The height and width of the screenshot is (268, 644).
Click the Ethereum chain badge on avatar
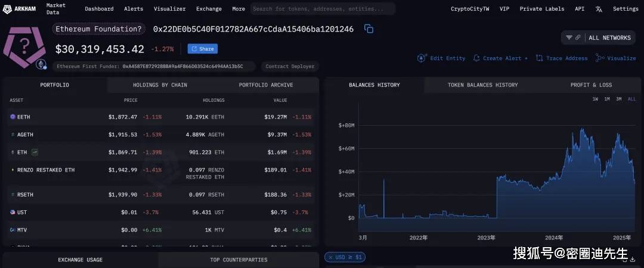41,64
